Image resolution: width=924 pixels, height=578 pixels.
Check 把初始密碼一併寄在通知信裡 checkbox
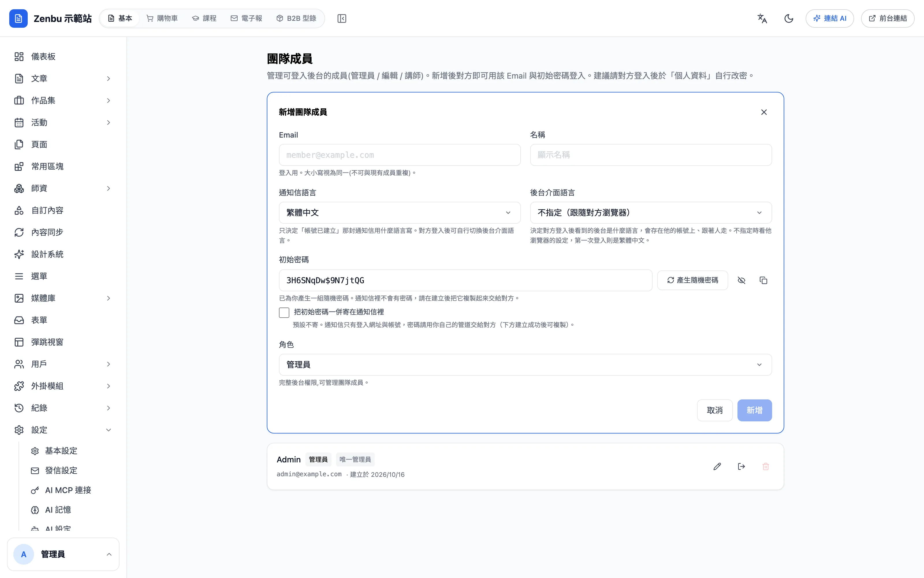[x=284, y=313]
